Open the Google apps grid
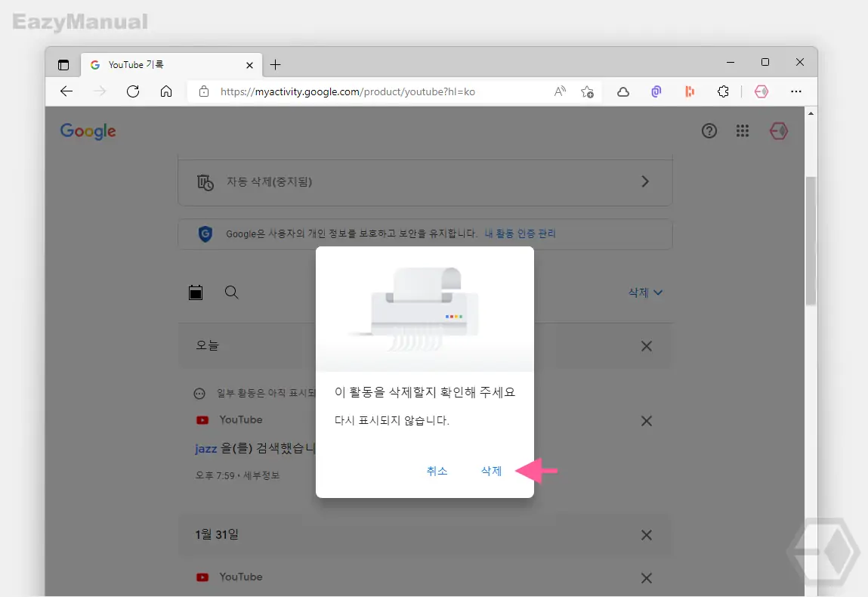868x597 pixels. coord(743,131)
